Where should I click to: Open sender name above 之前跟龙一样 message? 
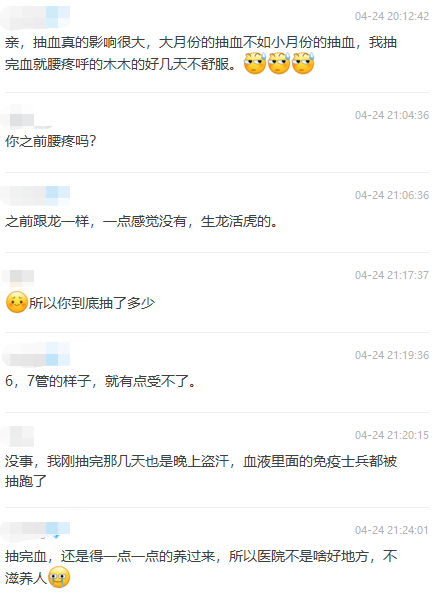click(36, 196)
